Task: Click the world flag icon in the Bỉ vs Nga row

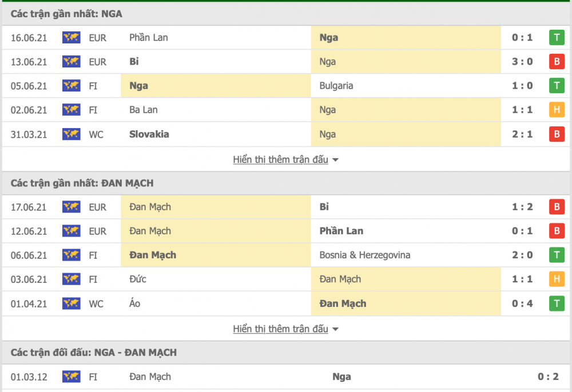Action: pyautogui.click(x=71, y=62)
